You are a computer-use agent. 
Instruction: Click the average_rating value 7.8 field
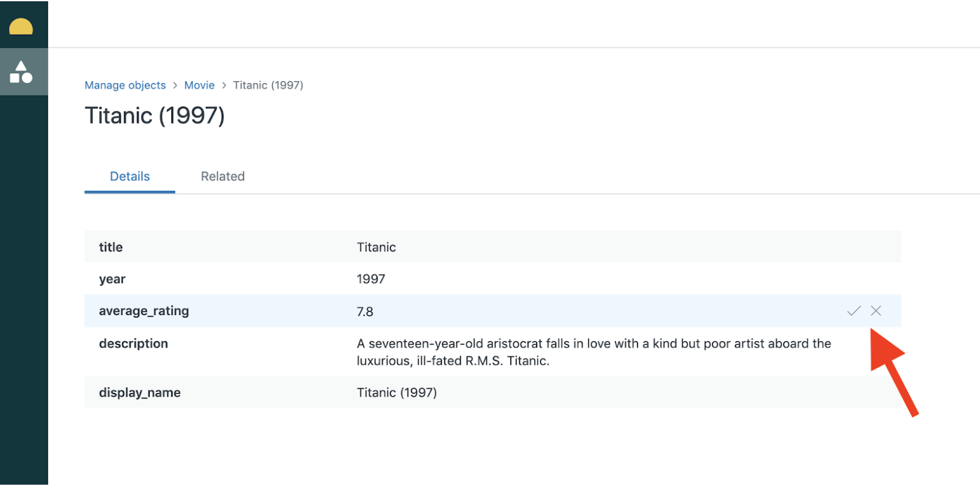coord(366,311)
